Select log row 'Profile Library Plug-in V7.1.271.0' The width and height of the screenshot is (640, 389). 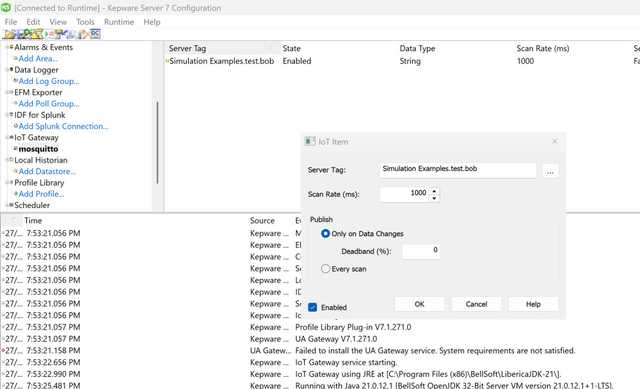320,327
